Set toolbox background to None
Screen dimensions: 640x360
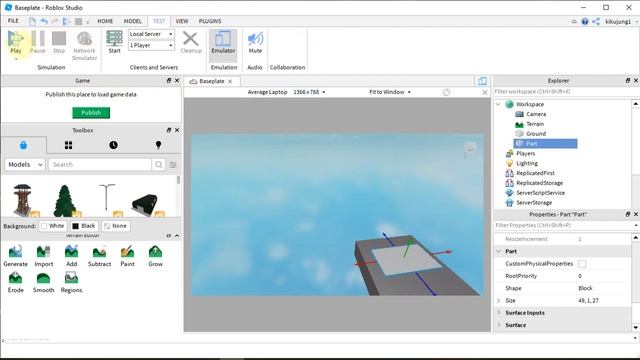(x=116, y=226)
